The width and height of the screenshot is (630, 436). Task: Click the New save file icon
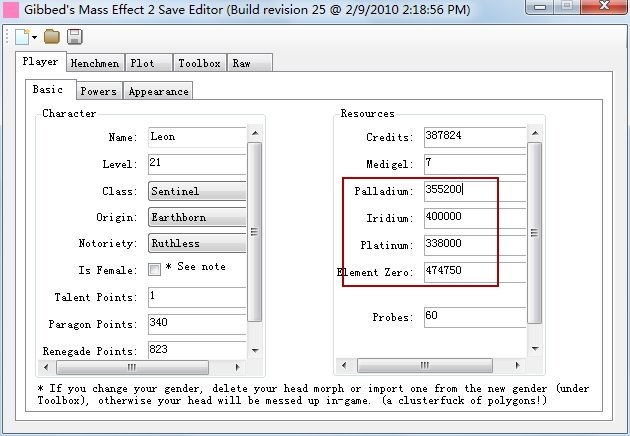point(21,37)
